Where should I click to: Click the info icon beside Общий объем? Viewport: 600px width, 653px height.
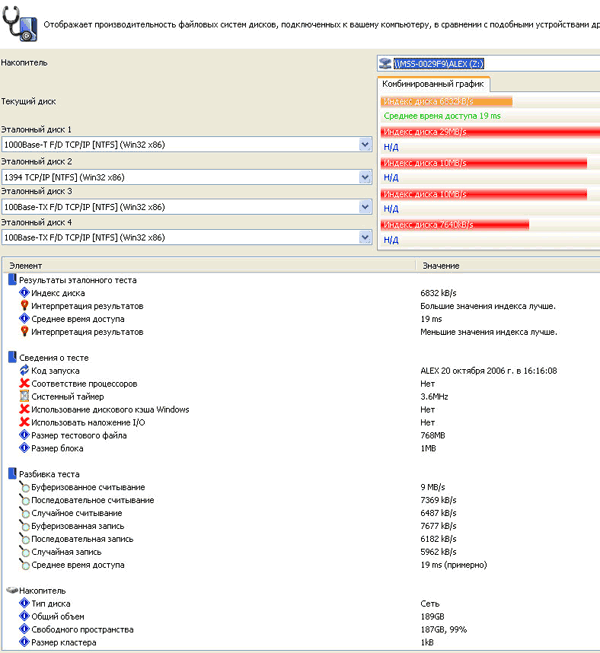tap(24, 616)
